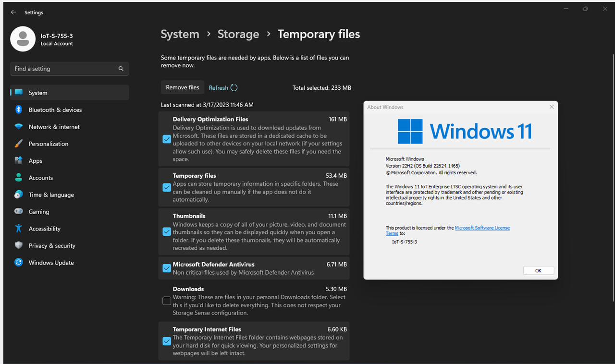This screenshot has height=364, width=615.
Task: Open the Gaming settings page
Action: coord(70,212)
